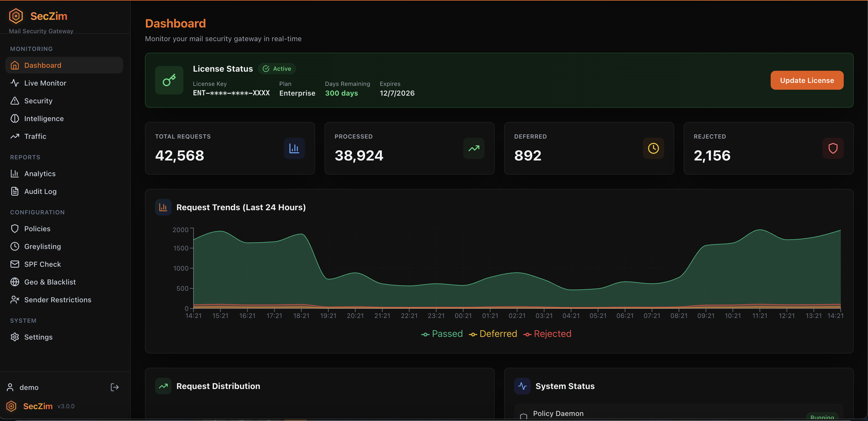The image size is (868, 421).
Task: Click the System Status pulse icon
Action: (x=522, y=386)
